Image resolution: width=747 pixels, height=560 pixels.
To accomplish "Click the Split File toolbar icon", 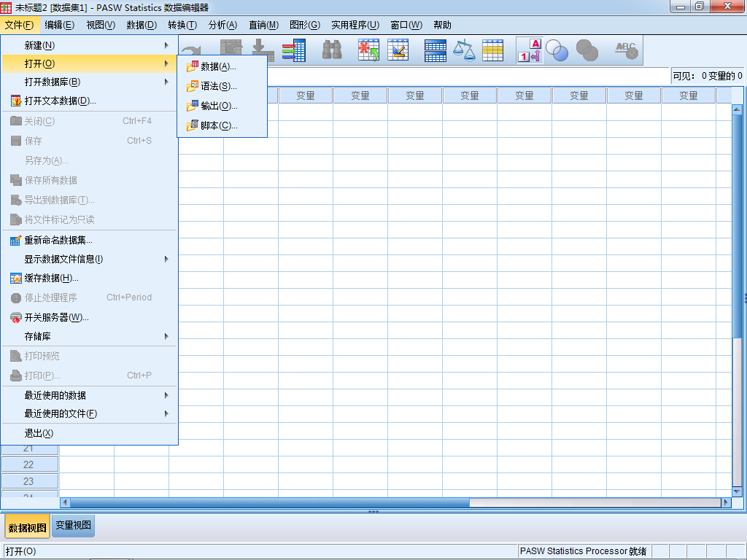I will 435,50.
